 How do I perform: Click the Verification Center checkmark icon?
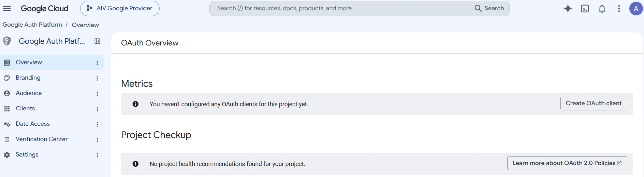point(7,139)
